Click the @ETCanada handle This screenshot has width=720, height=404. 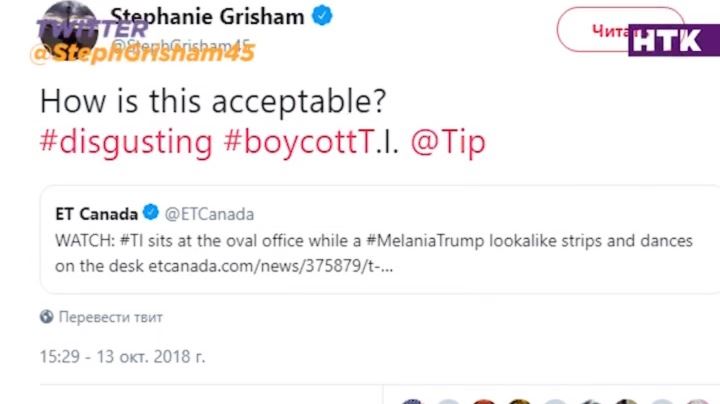pos(209,214)
